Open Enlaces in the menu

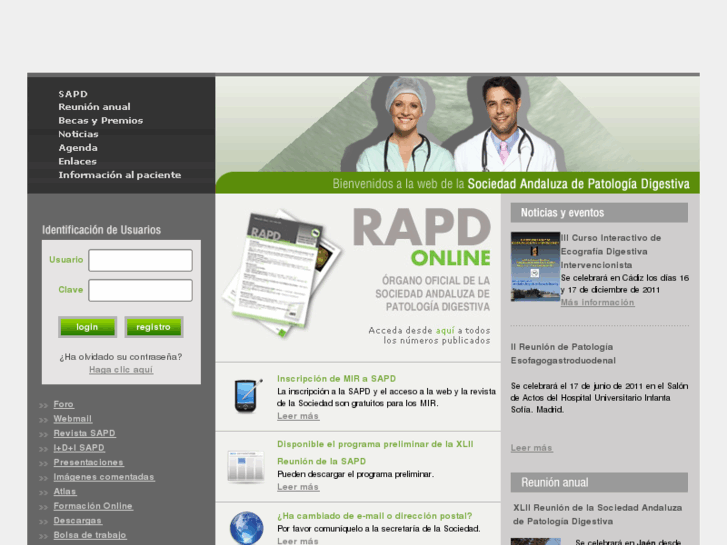(77, 161)
